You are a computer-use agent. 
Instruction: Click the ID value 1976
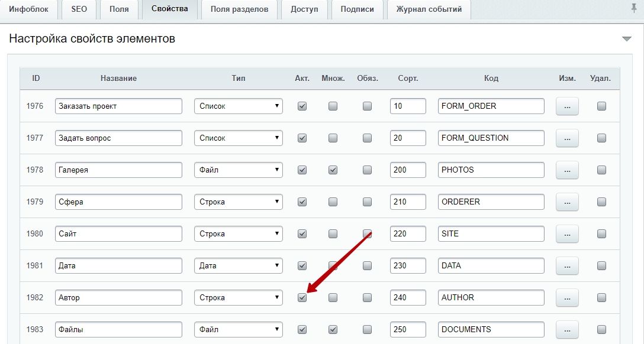(35, 106)
